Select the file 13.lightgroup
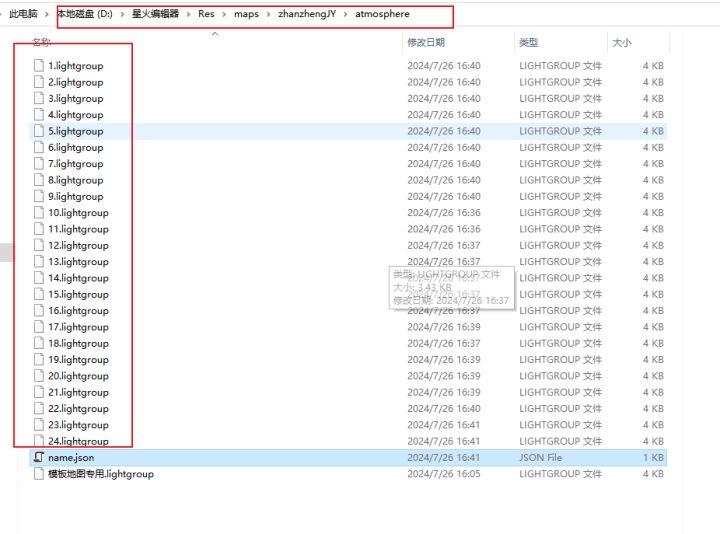This screenshot has width=720, height=534. point(79,262)
